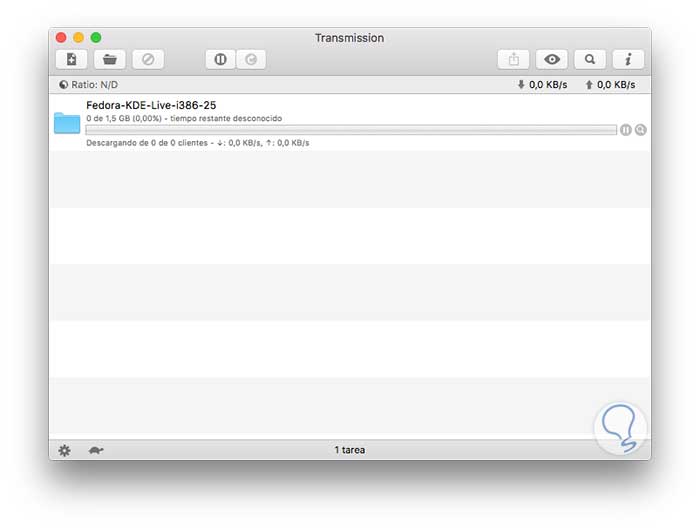Click the Transmission window title
Screen dimensions: 700x530
(x=350, y=38)
